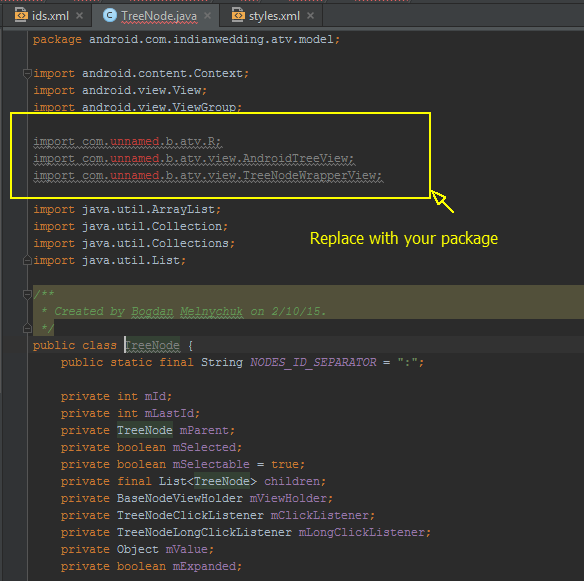Click the mLastId field declaration
This screenshot has width=584, height=581.
pos(130,413)
